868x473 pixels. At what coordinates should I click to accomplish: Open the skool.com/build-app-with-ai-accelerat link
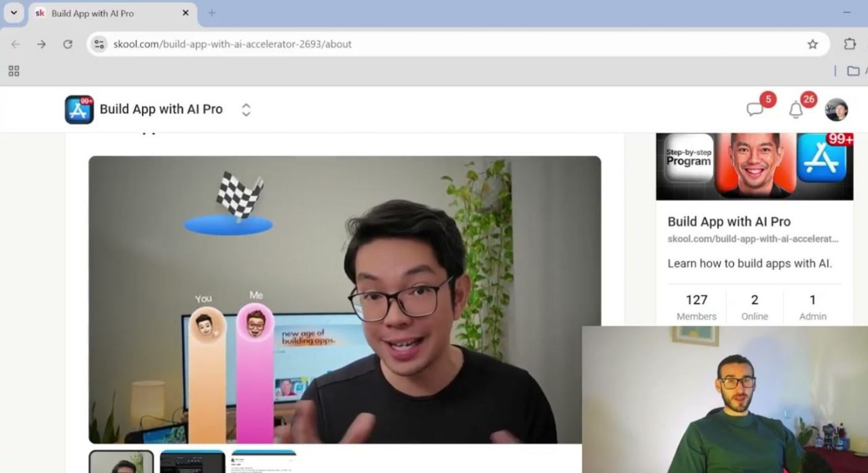click(753, 239)
